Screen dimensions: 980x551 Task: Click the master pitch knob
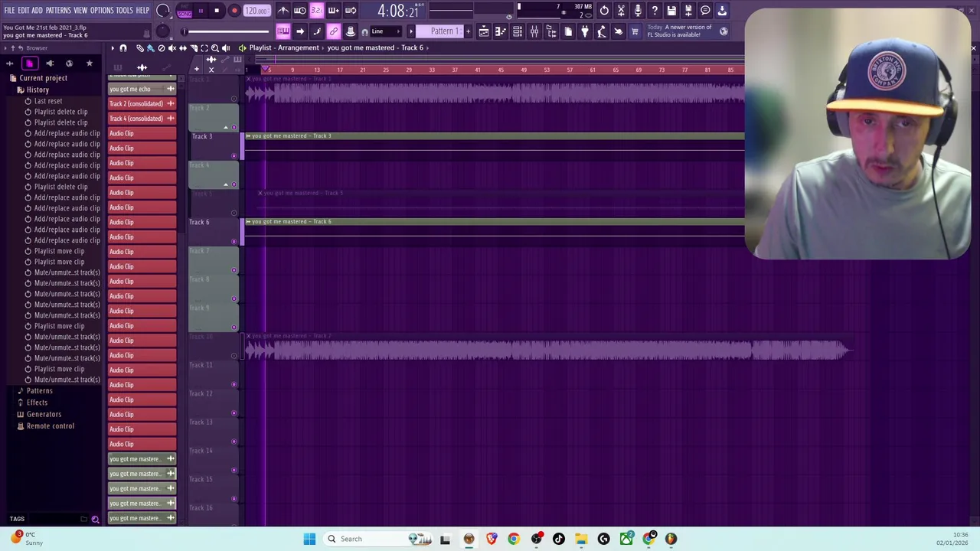pos(163,31)
